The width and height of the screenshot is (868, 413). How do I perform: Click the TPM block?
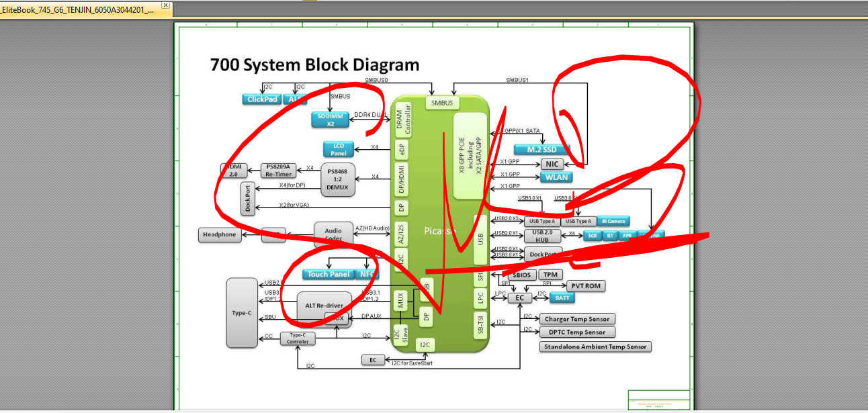[550, 275]
